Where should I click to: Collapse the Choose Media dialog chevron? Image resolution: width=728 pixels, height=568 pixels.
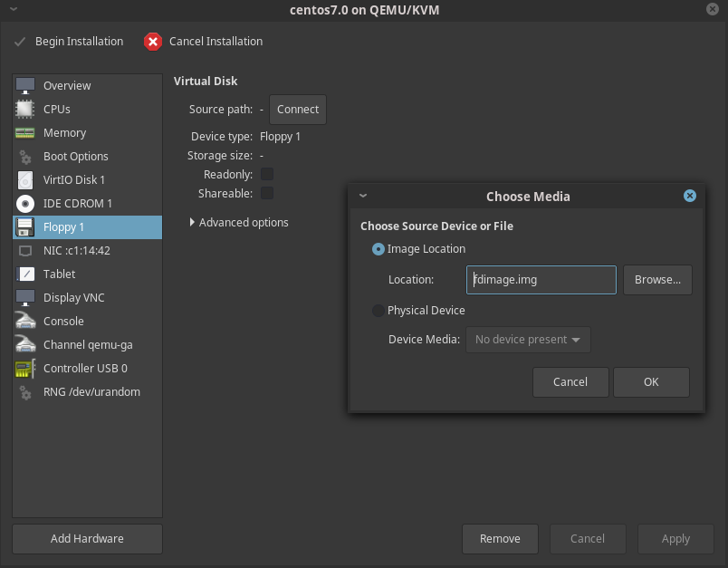click(x=363, y=196)
